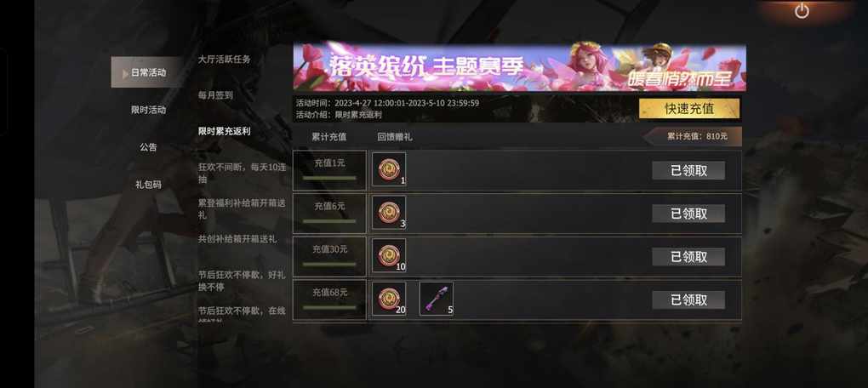Switch to the 公告 tab
Screen dimensions: 868x388
pos(148,147)
